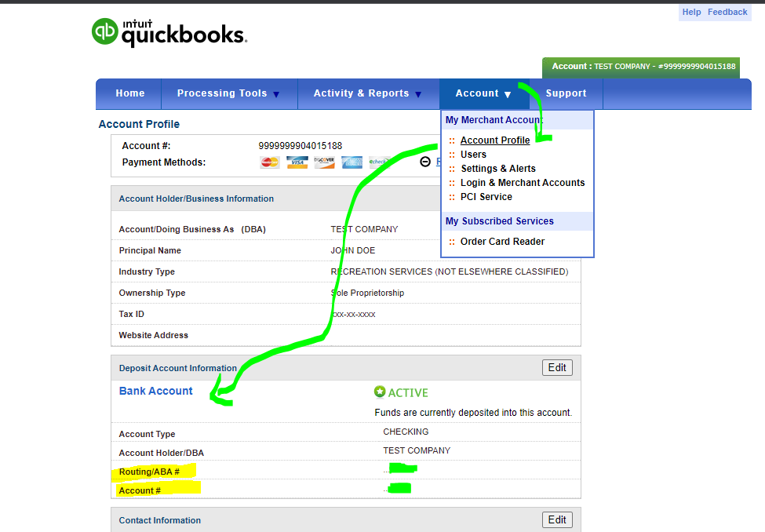The image size is (765, 532).
Task: Open the Home tab
Action: pyautogui.click(x=129, y=93)
